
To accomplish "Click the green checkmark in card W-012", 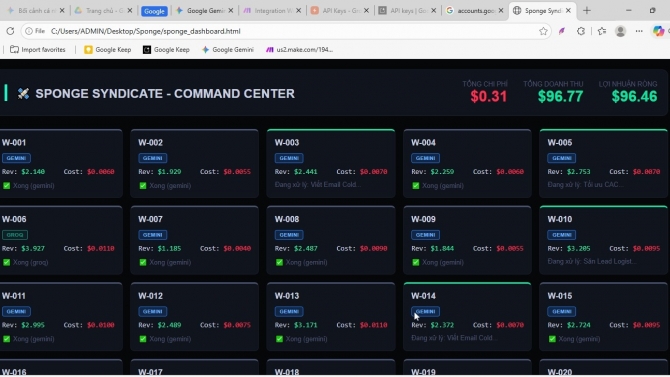I will [143, 339].
